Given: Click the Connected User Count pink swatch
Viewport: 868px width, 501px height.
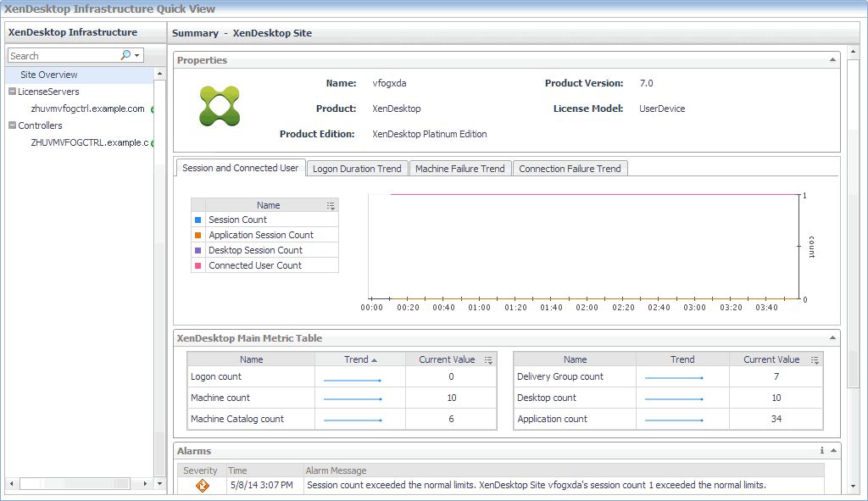Looking at the screenshot, I should pos(198,265).
